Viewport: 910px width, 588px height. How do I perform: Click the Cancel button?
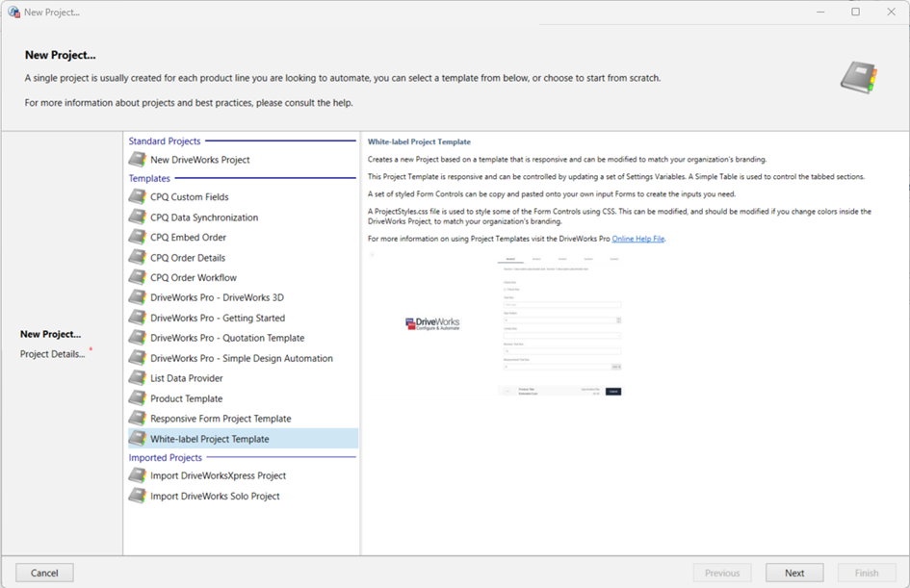[44, 573]
